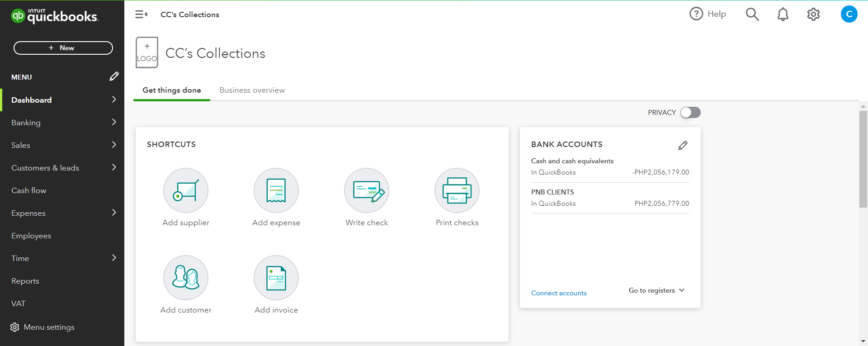
Task: Open the notifications bell
Action: click(783, 14)
